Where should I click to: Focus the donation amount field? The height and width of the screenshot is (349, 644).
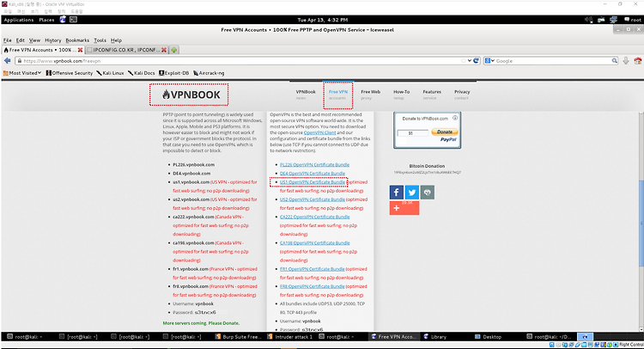413,133
